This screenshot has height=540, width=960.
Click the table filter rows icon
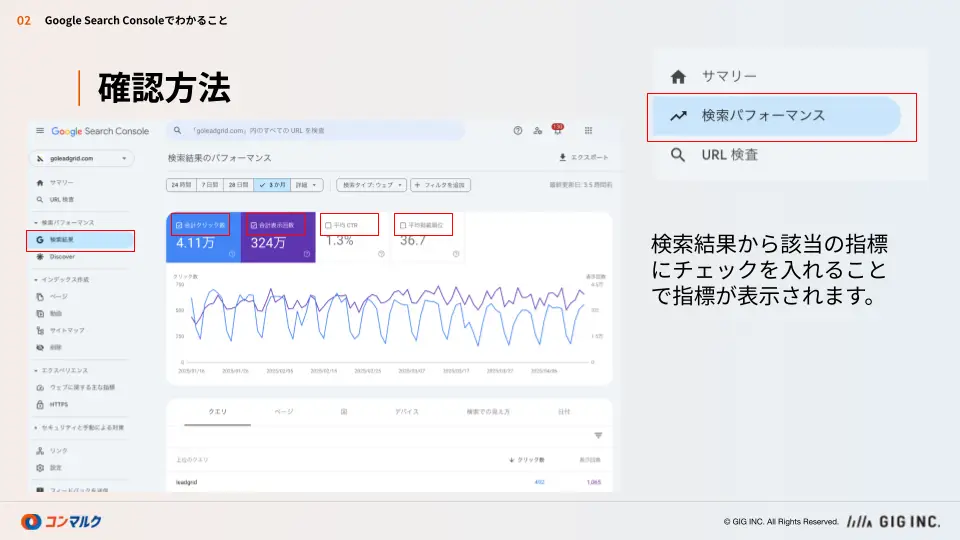tap(598, 435)
